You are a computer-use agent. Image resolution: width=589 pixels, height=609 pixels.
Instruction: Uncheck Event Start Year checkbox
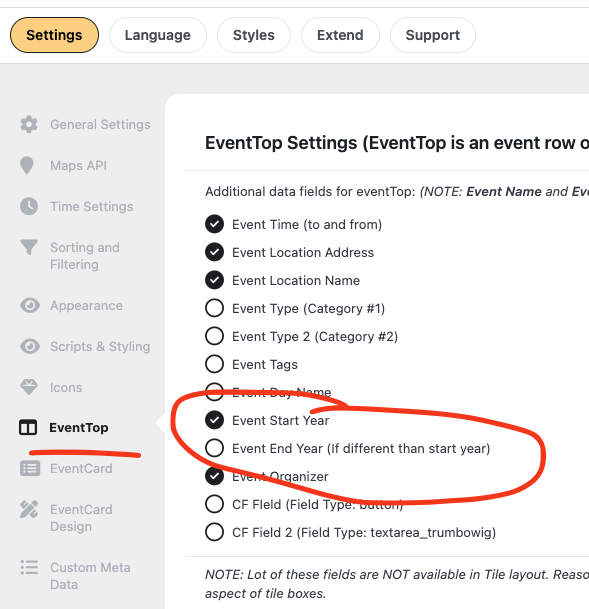214,420
